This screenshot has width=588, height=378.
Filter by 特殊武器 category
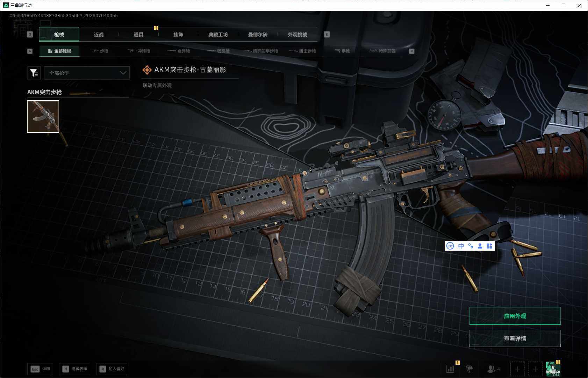click(x=382, y=51)
